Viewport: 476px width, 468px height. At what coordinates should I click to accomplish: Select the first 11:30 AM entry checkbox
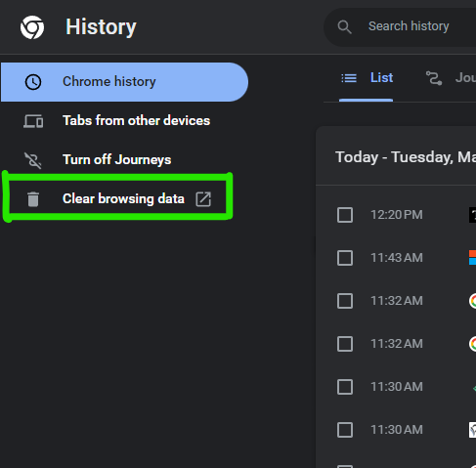345,387
